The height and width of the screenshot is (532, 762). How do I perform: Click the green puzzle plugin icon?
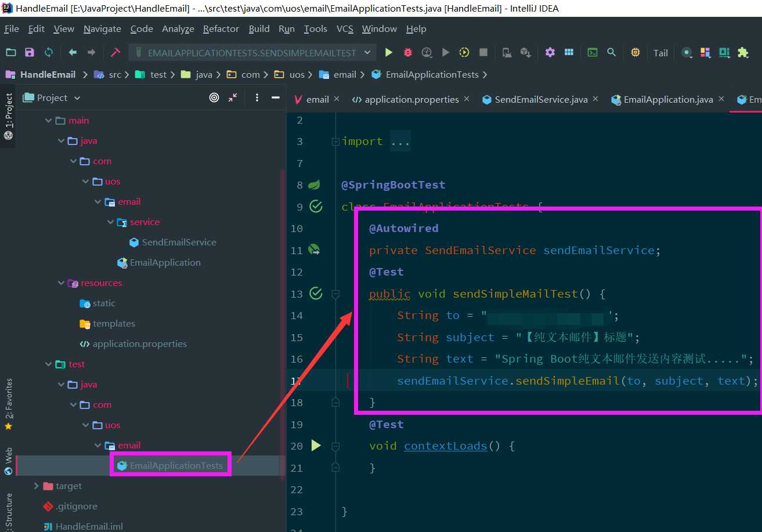tap(743, 52)
